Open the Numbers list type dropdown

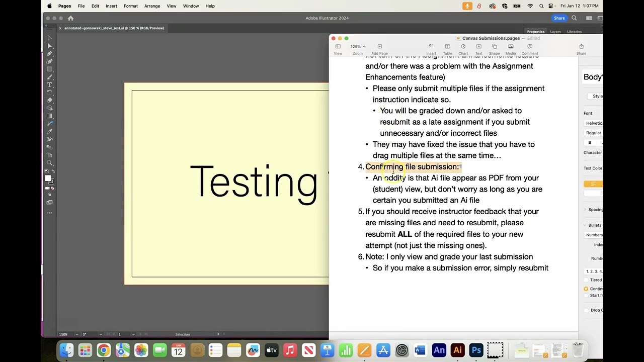coord(594,235)
